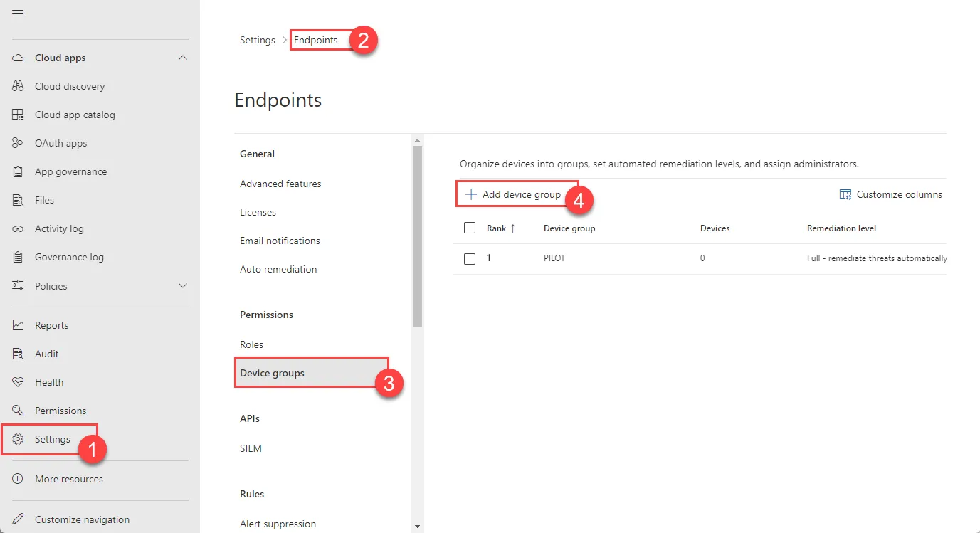Click the Devices count 0 cell

[x=702, y=258]
